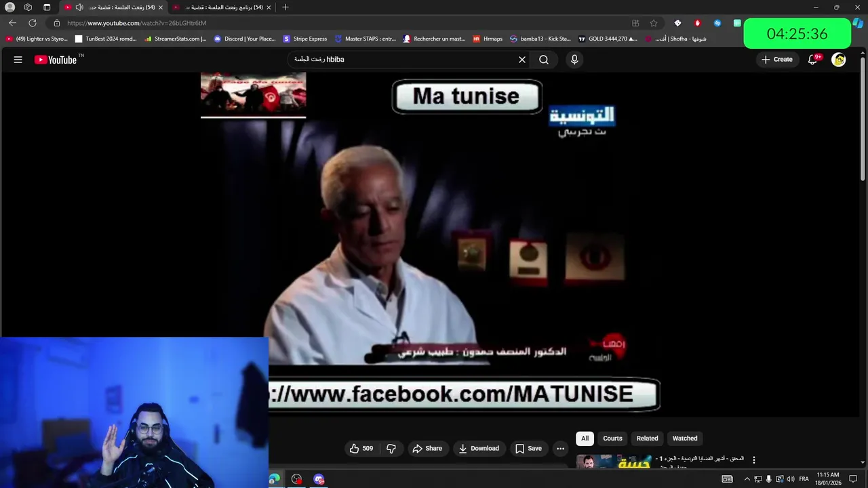Screen dimensions: 868x488
Task: Go back with the browser back arrow
Action: 12,23
